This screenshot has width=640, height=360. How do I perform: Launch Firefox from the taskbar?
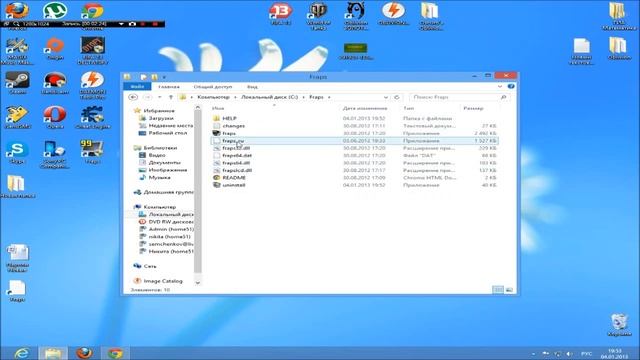(84, 353)
